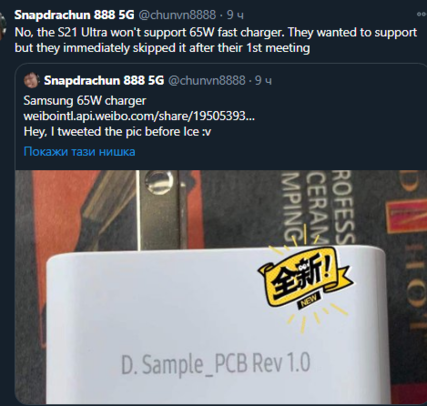Open the more options menu of the top tweet
Viewport: 427px width, 406px height.
pyautogui.click(x=422, y=14)
